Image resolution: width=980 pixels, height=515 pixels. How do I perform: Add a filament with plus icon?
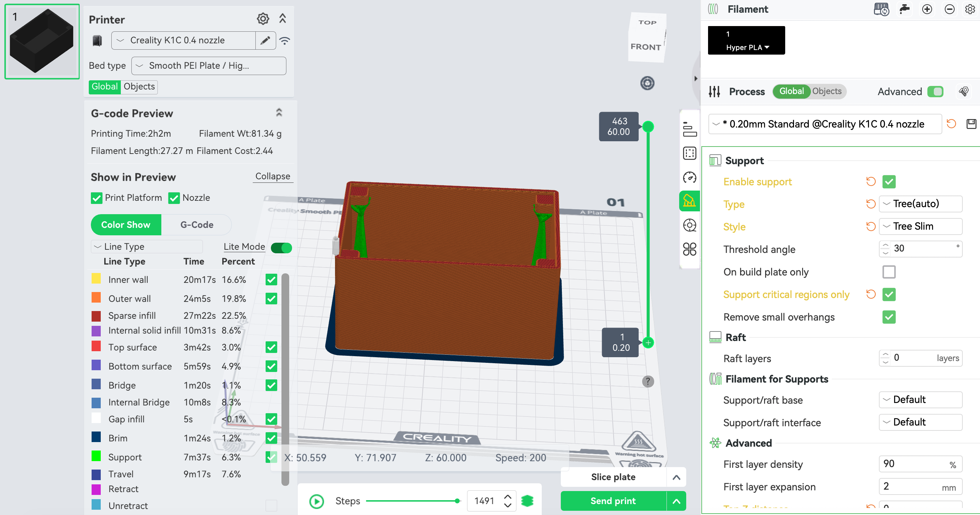[927, 9]
